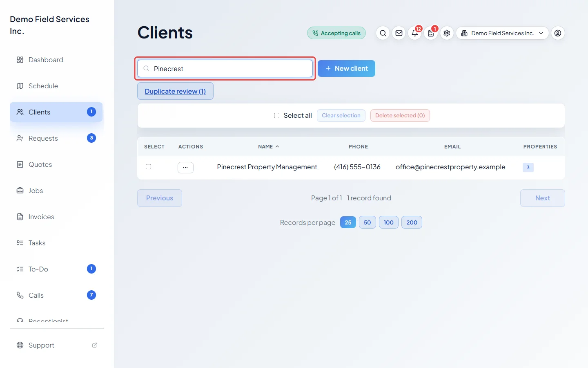Screen dimensions: 588x368
Task: Click the search icon inside the client search box
Action: coord(146,69)
